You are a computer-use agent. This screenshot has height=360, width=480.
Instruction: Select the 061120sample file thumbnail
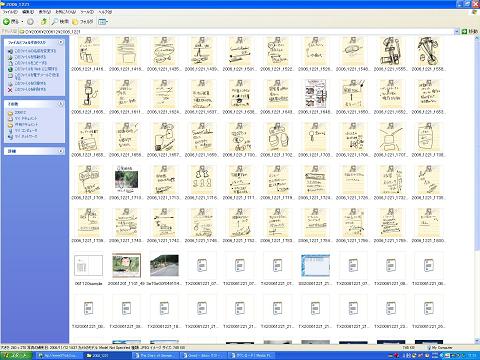click(x=88, y=266)
